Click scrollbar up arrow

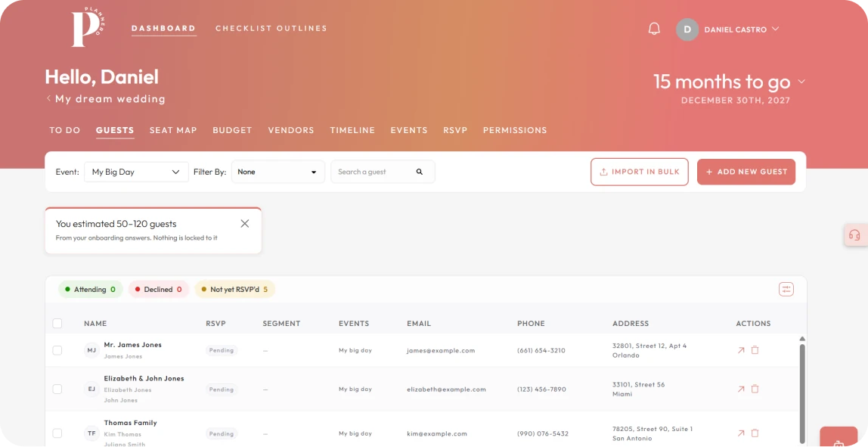(x=802, y=338)
